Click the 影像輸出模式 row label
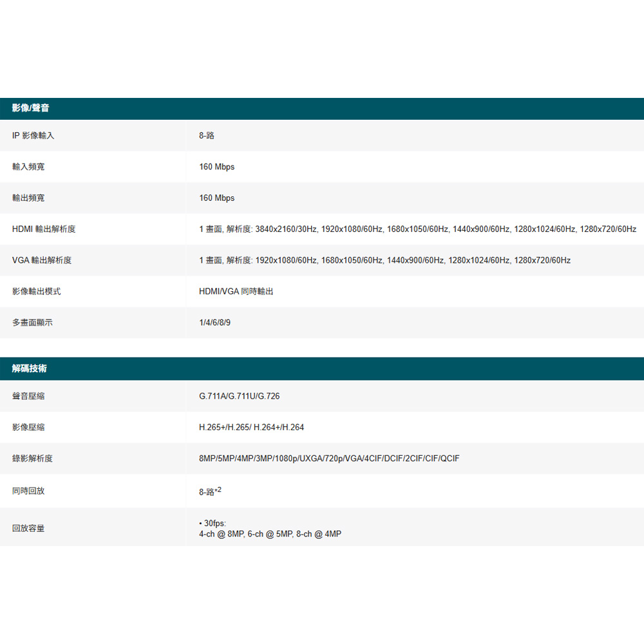 coord(37,292)
